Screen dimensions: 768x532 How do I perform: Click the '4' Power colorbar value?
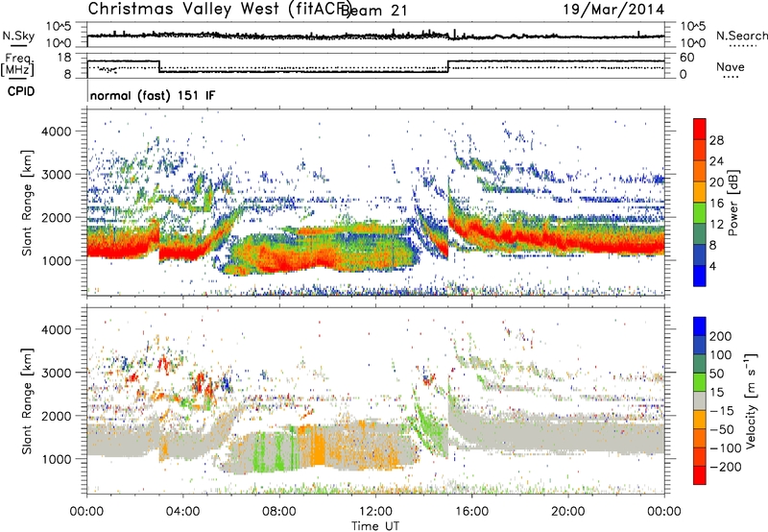(x=713, y=266)
